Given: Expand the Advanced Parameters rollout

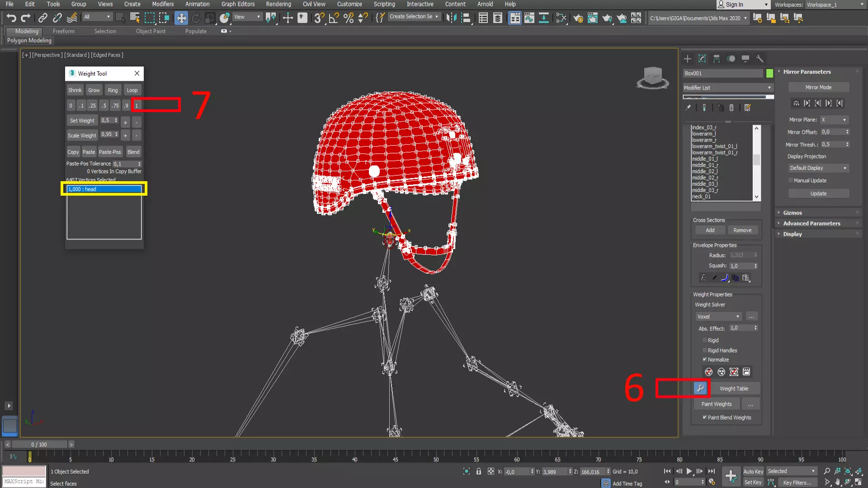Looking at the screenshot, I should [811, 223].
